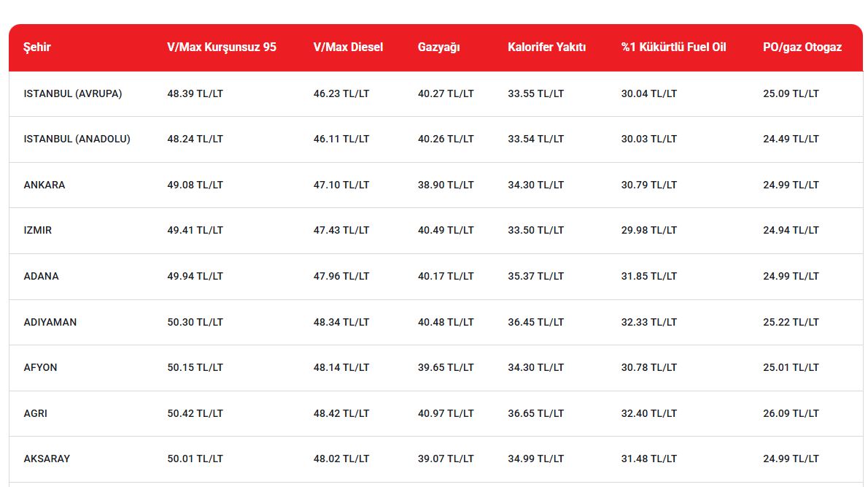Click the 40.26 TL/LT Gazyağı price
868x487 pixels.
pyautogui.click(x=446, y=139)
